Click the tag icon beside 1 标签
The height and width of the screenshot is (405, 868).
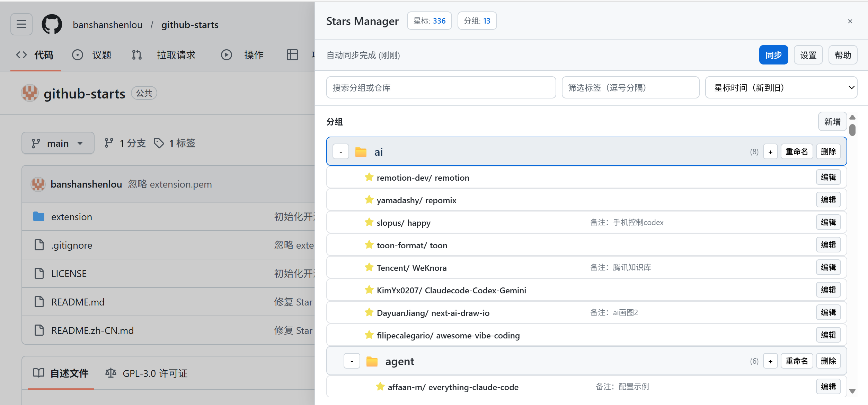click(159, 143)
